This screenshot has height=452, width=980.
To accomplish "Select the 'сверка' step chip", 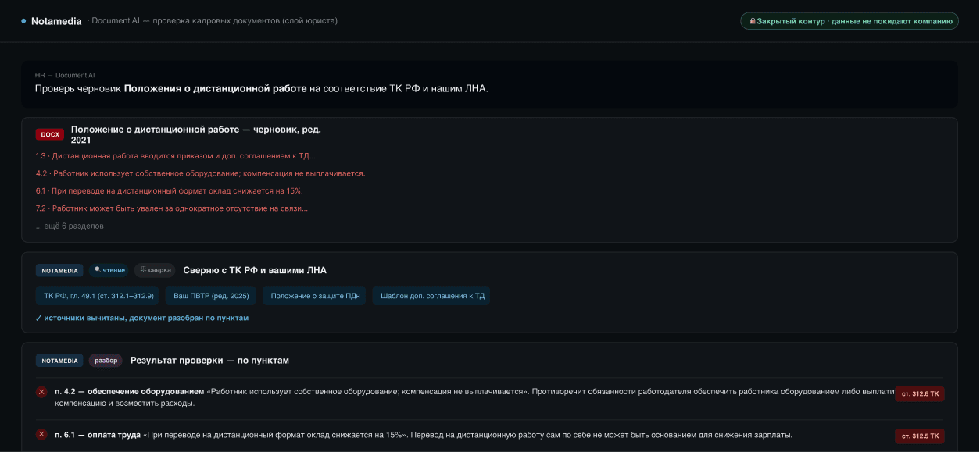I will coord(155,270).
